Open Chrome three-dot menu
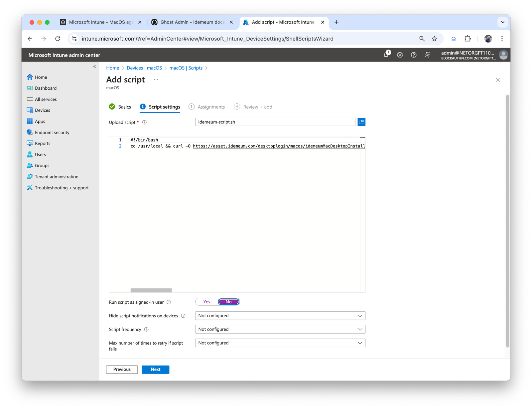 pos(502,39)
